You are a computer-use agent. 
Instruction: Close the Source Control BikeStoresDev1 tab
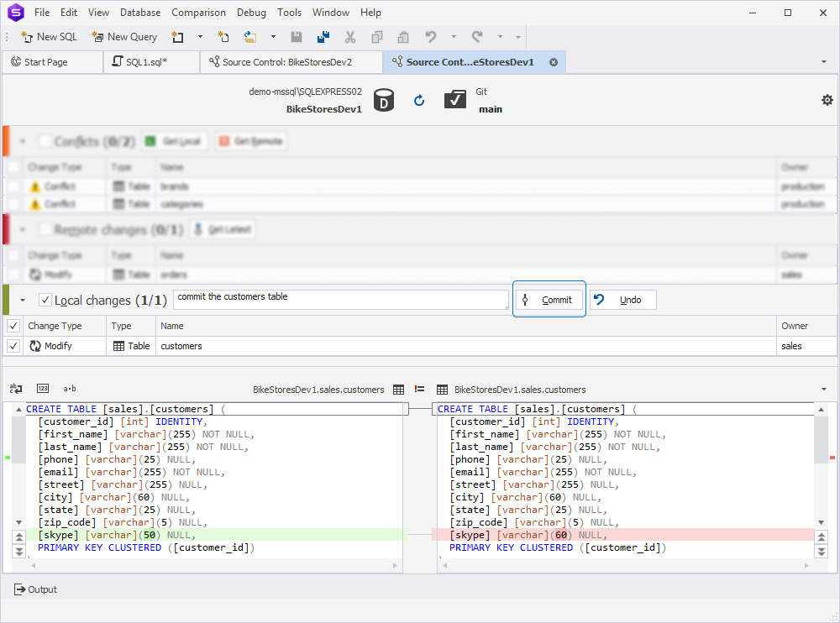554,62
